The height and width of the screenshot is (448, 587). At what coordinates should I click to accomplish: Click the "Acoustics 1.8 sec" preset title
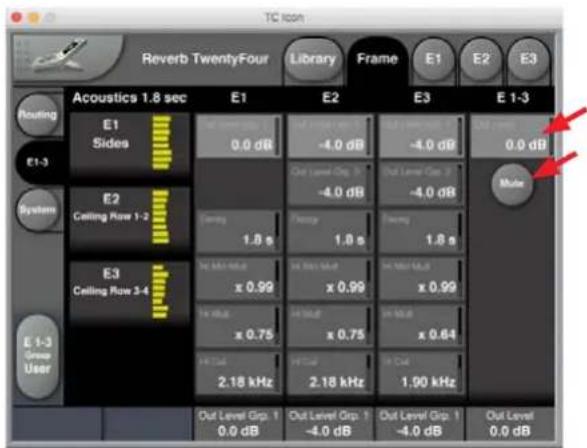[x=130, y=98]
